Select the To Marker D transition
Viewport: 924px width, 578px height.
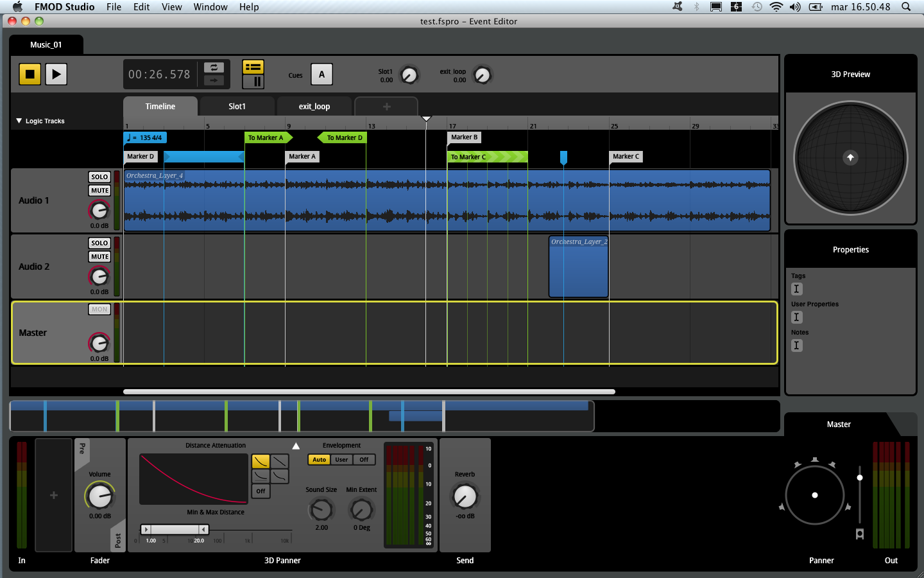click(343, 137)
